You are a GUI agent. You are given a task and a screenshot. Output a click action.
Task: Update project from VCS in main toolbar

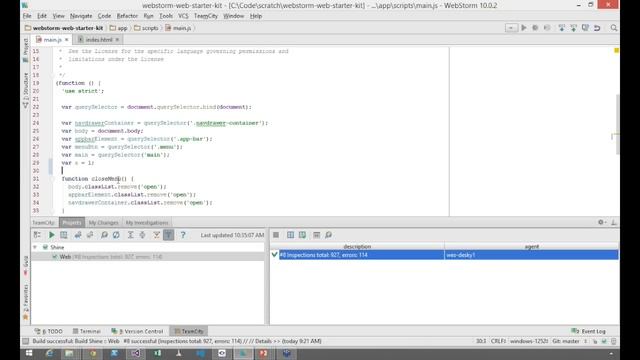(562, 28)
